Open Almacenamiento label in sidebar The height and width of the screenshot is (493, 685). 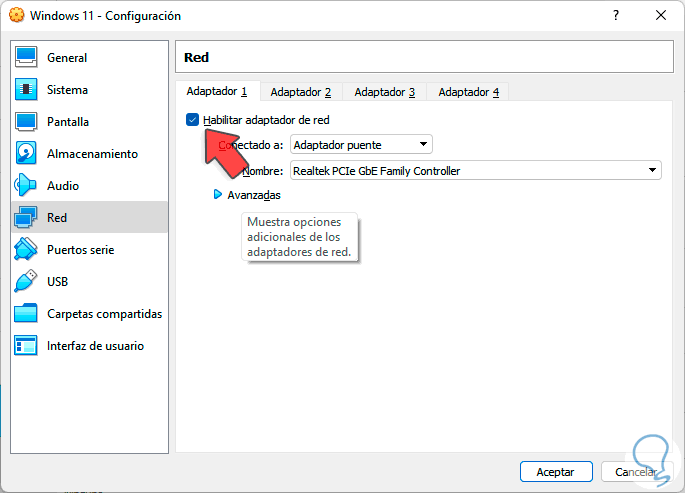(x=92, y=154)
